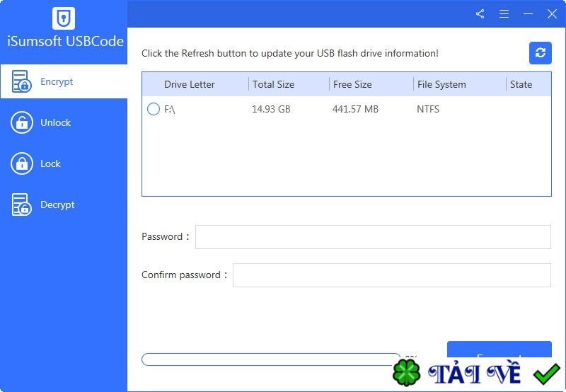The height and width of the screenshot is (392, 566).
Task: Click the encryption progress bar
Action: point(271,359)
